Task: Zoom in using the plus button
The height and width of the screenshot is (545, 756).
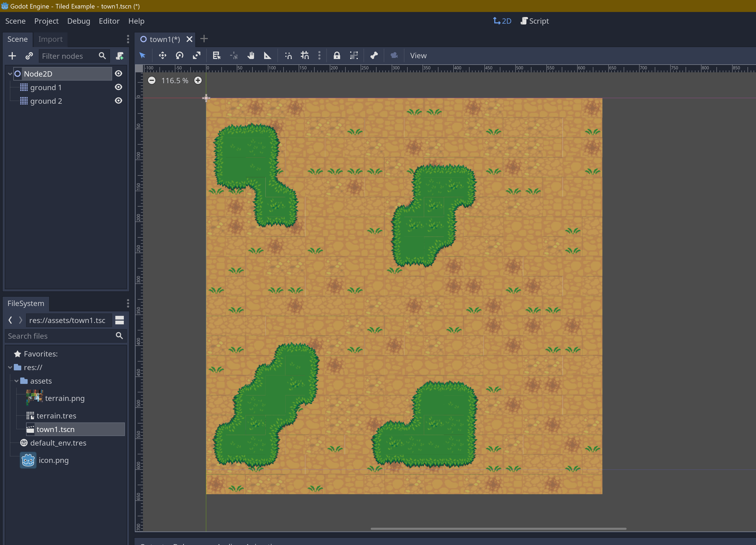Action: tap(198, 80)
